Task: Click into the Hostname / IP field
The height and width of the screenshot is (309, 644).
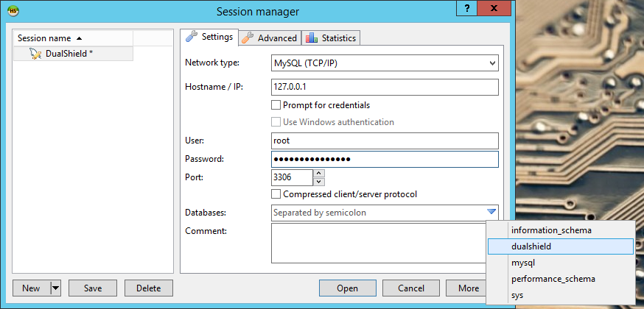Action: (x=385, y=88)
